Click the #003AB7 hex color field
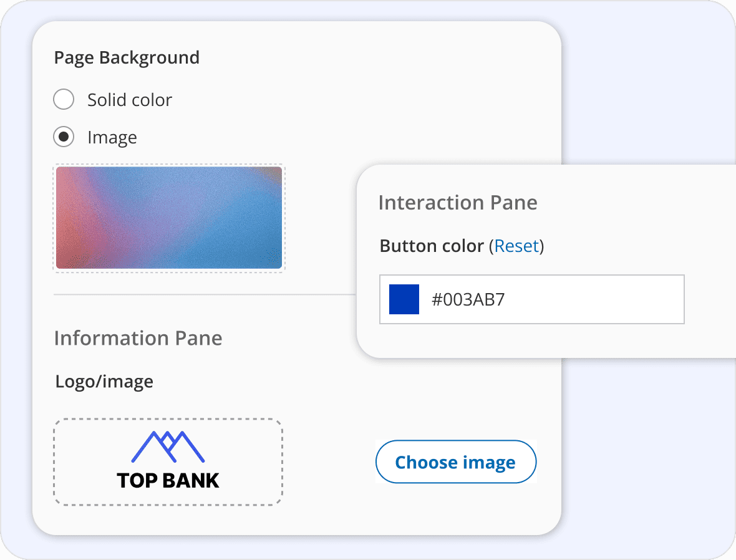Screen dimensions: 736x560 532,299
